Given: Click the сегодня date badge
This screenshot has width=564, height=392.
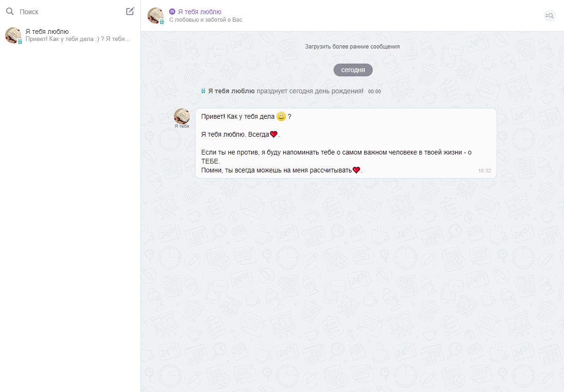Looking at the screenshot, I should 353,70.
